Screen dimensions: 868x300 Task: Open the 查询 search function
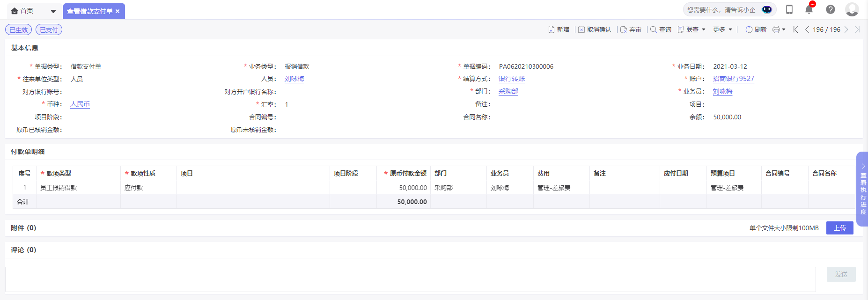(661, 29)
